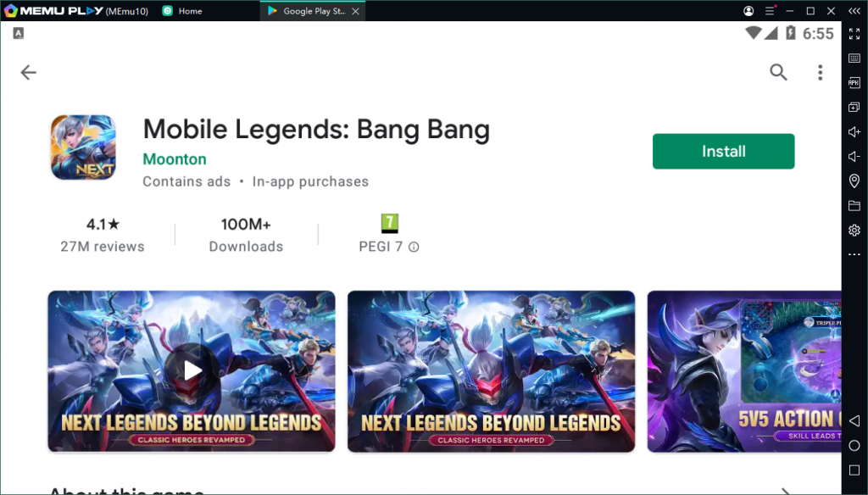Toggle fullscreen using the sidebar expand icon

point(854,35)
